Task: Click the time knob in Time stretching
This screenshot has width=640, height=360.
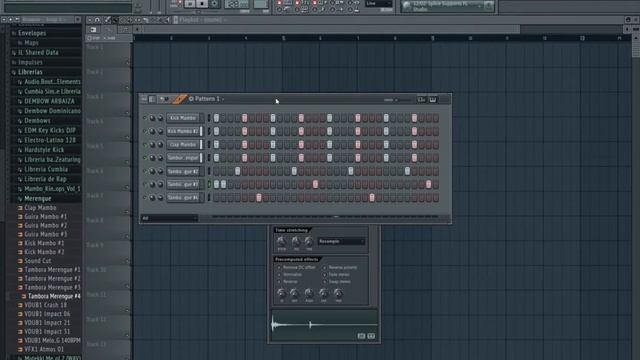Action: coord(309,241)
